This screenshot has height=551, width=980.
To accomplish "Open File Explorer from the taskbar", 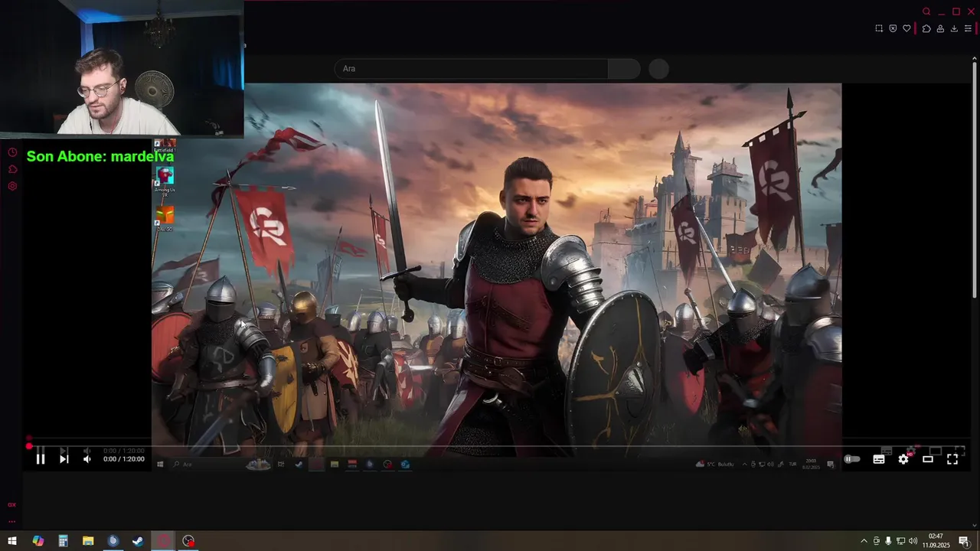I will pyautogui.click(x=88, y=541).
